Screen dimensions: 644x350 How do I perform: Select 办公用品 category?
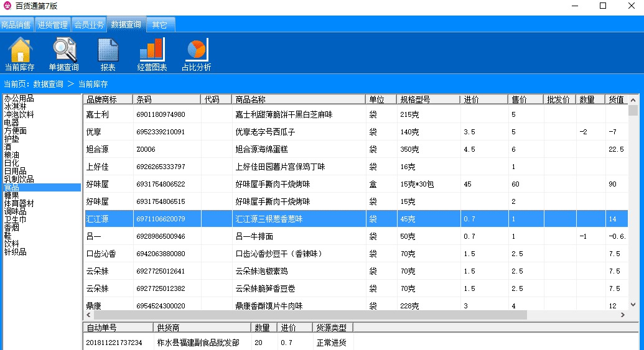(x=19, y=98)
